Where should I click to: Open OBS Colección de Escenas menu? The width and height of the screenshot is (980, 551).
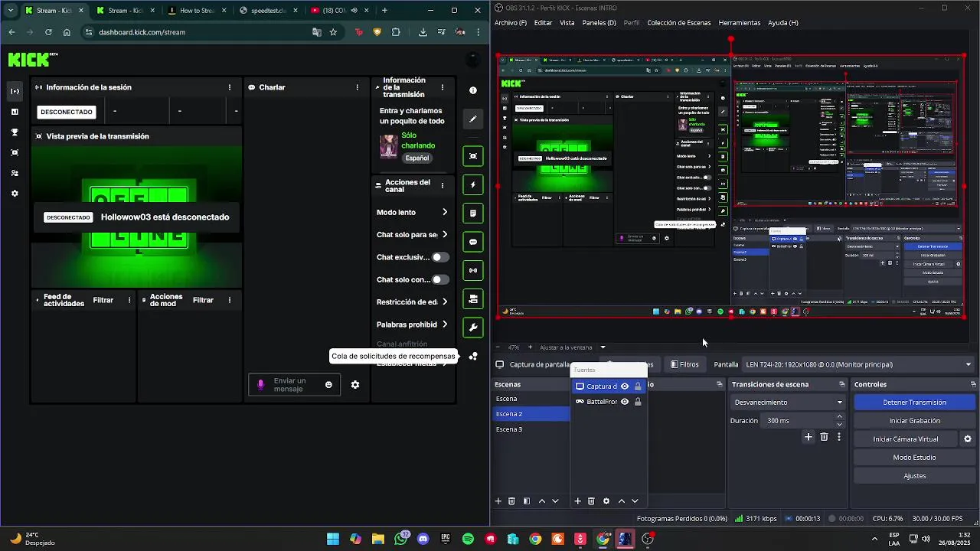678,23
